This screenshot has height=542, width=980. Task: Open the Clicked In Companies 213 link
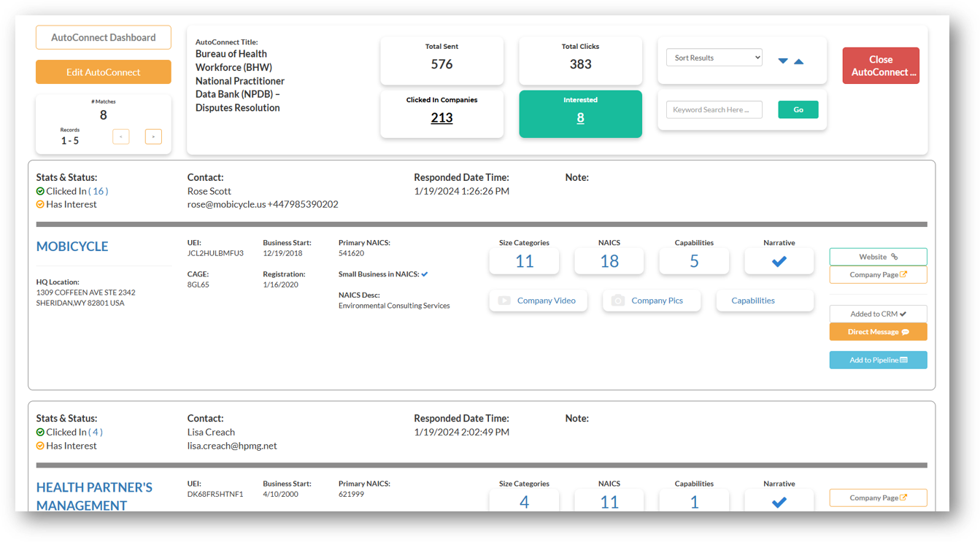441,117
